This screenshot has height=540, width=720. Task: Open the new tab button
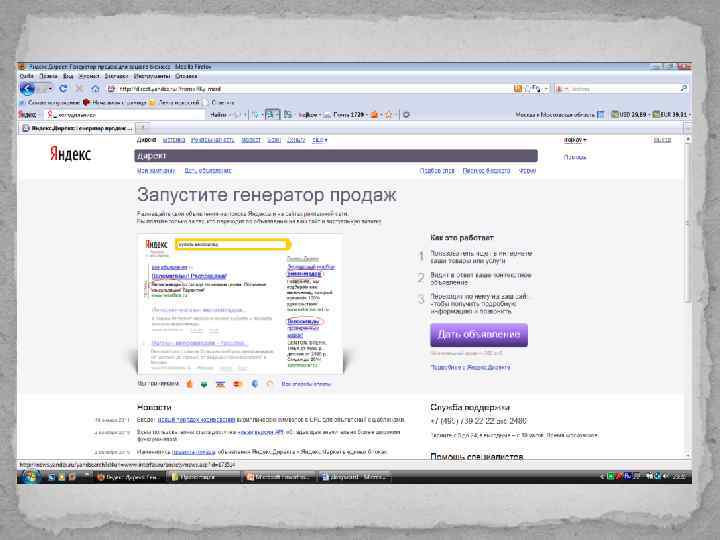[x=143, y=128]
